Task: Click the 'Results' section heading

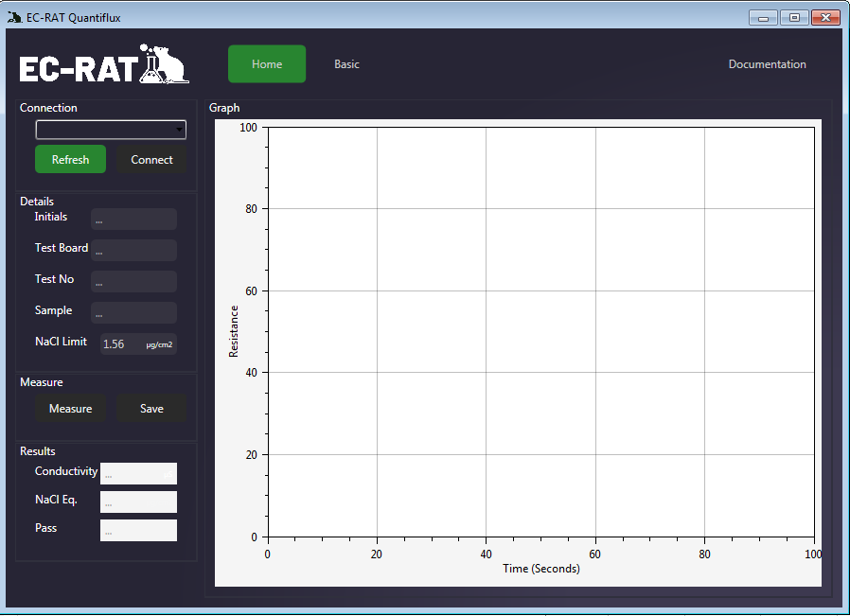Action: 38,450
